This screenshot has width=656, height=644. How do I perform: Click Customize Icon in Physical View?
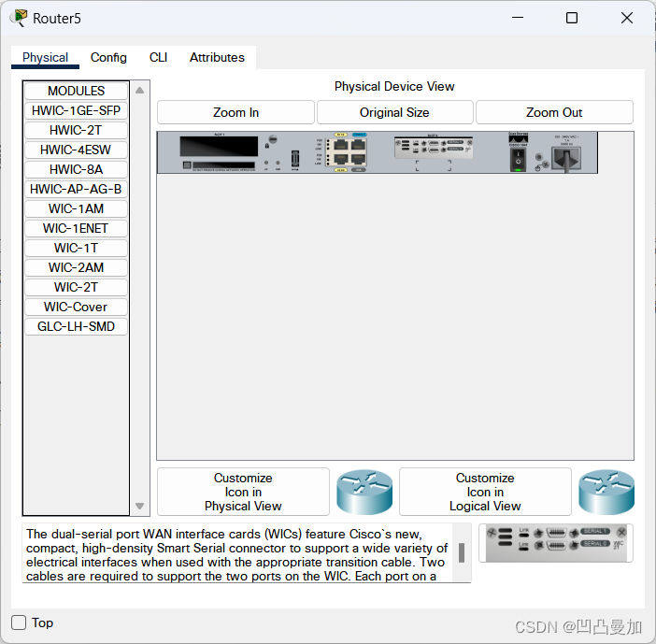tap(243, 492)
